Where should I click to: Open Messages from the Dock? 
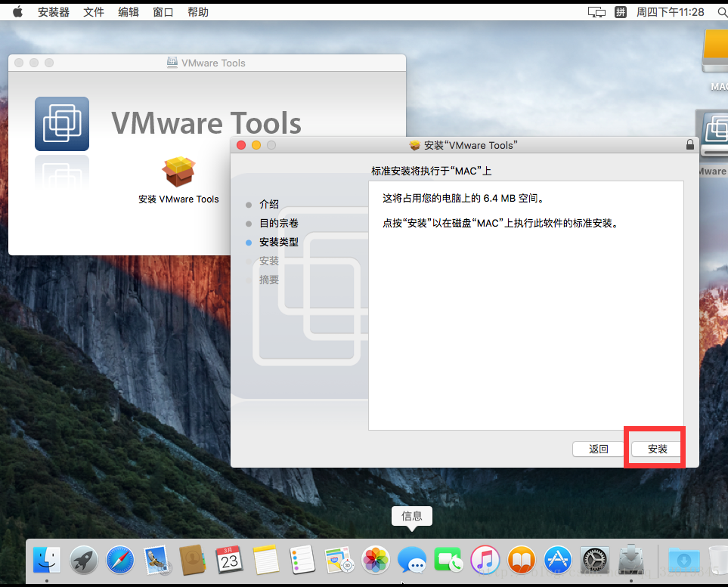point(412,560)
